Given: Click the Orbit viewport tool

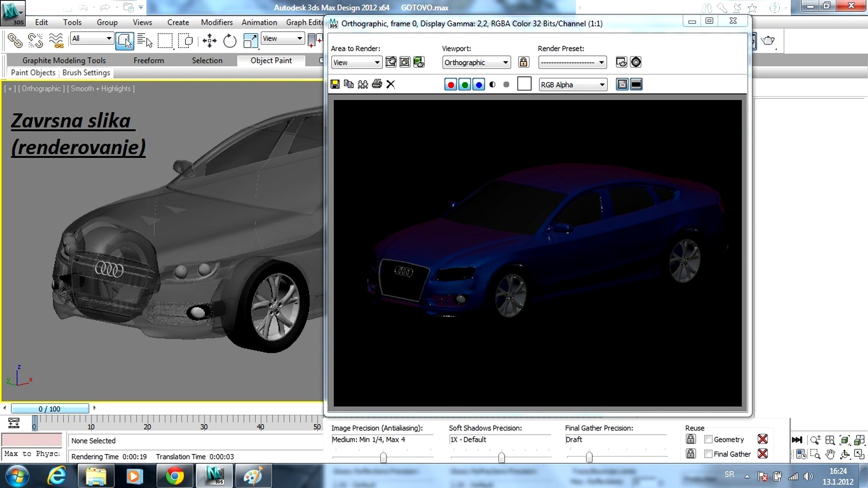Looking at the screenshot, I should (x=844, y=454).
